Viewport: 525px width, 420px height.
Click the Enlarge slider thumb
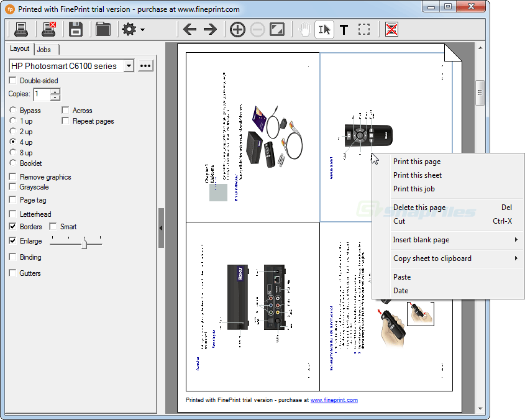click(x=84, y=243)
